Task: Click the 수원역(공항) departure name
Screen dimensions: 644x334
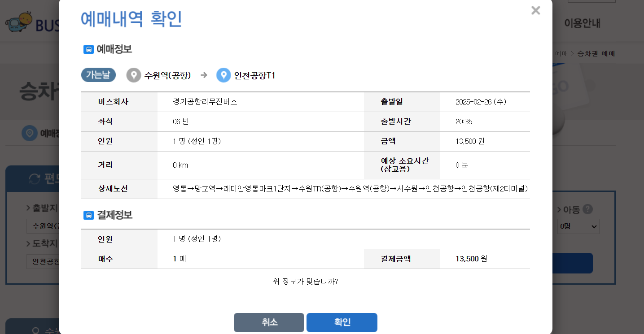Action: (168, 75)
